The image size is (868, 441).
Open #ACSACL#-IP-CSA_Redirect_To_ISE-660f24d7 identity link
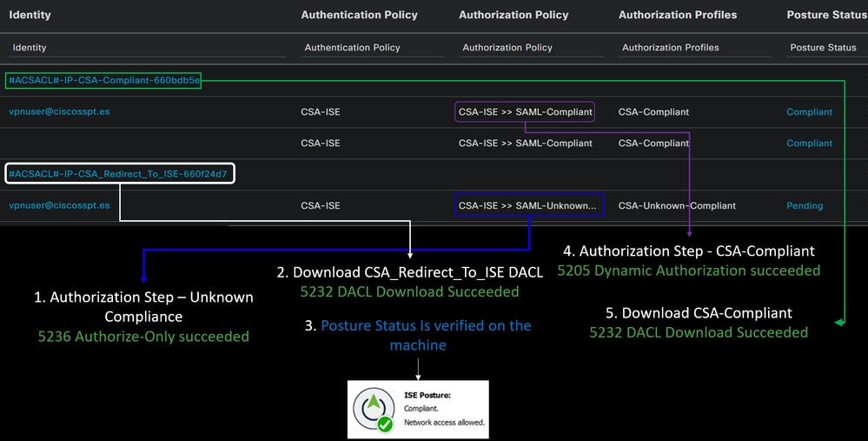118,174
